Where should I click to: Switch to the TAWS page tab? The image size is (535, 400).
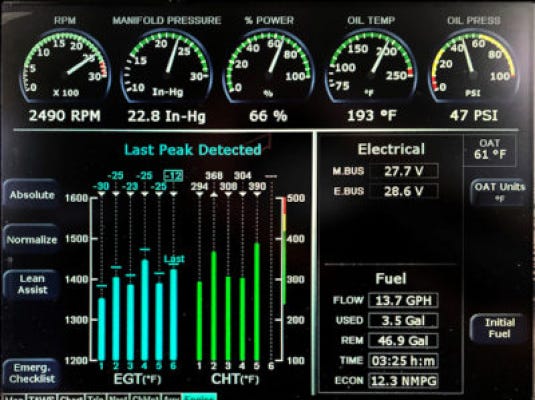[41, 397]
